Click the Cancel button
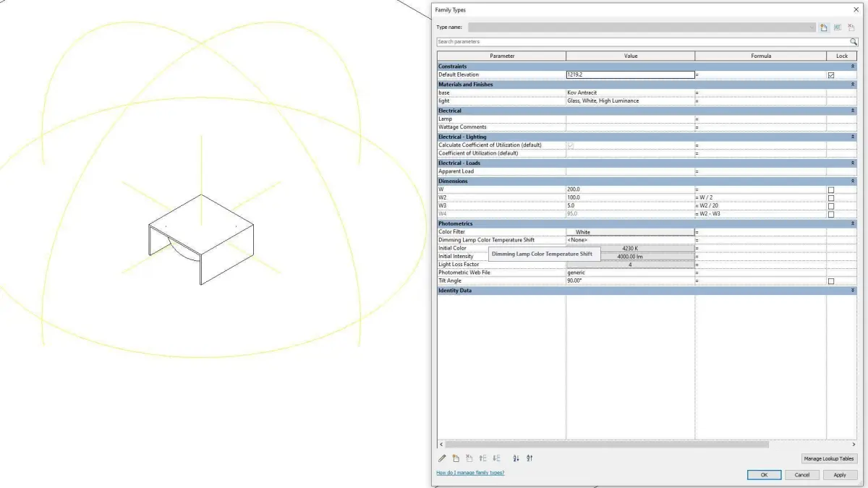The height and width of the screenshot is (488, 868). (801, 475)
